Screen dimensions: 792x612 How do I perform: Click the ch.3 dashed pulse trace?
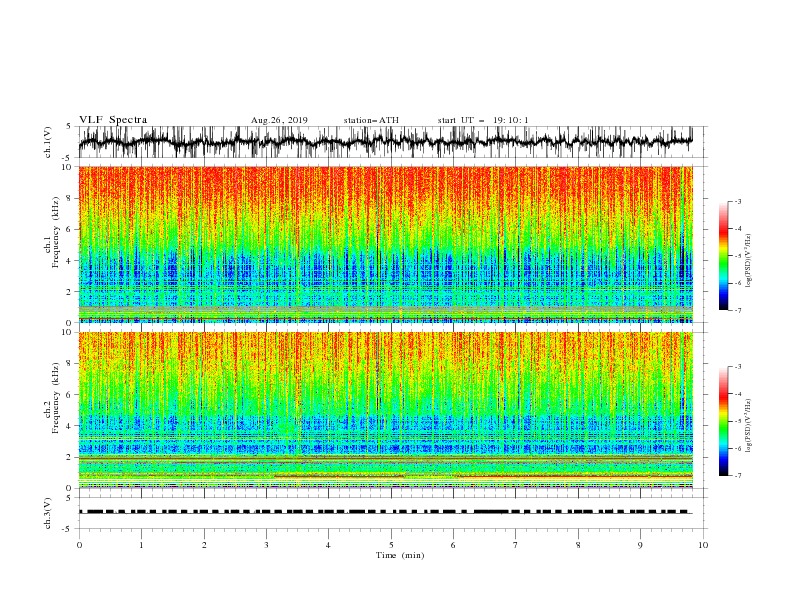tap(385, 512)
